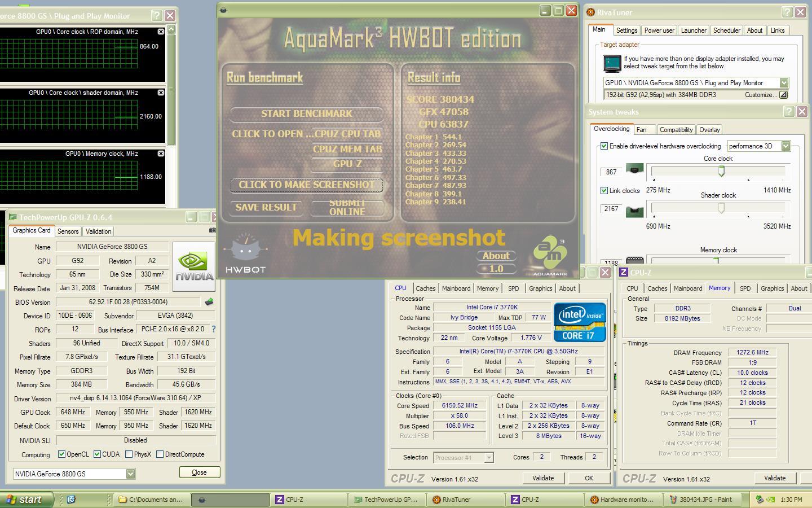This screenshot has height=508, width=812.
Task: Click START BENCHMARK in AquaMark
Action: pos(307,113)
